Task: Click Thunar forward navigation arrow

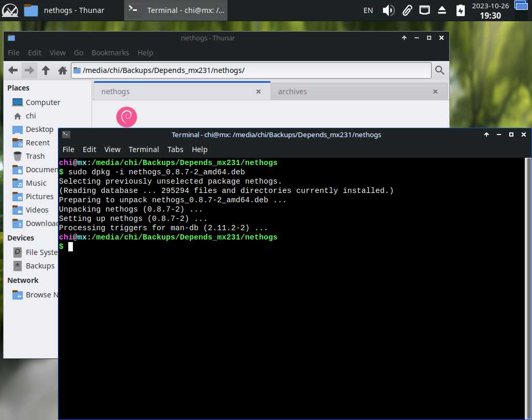Action: pos(29,70)
